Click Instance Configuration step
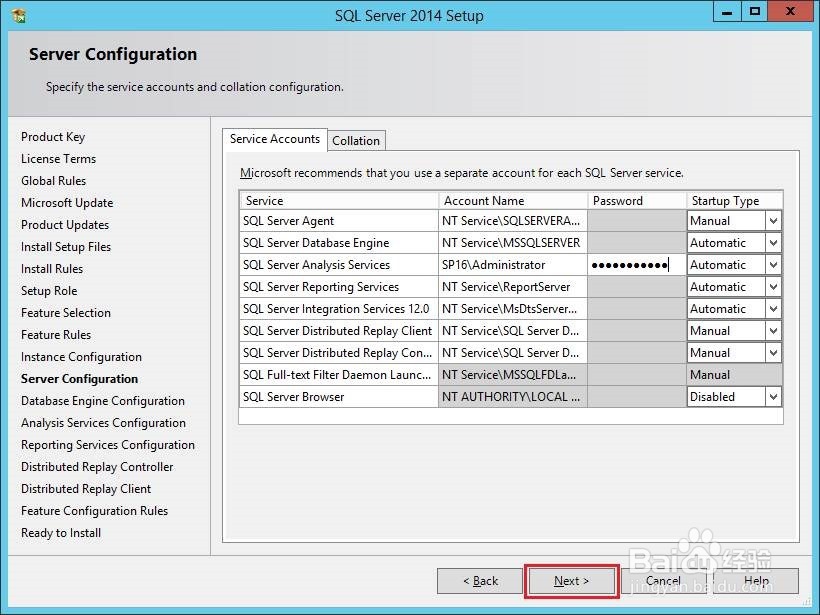Image resolution: width=820 pixels, height=615 pixels. tap(81, 357)
